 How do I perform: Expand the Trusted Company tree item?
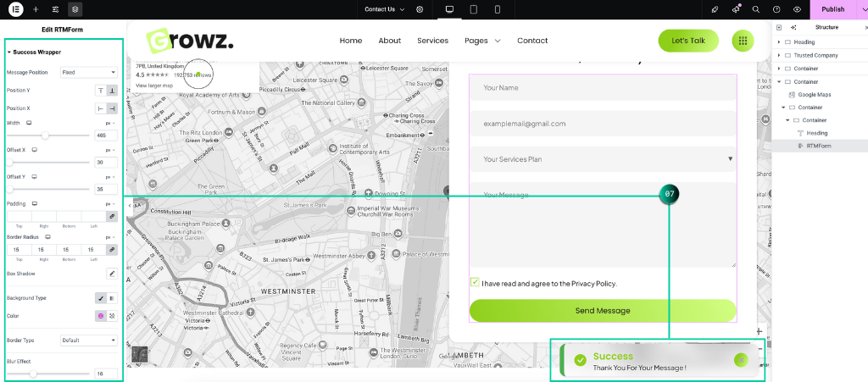pos(779,55)
